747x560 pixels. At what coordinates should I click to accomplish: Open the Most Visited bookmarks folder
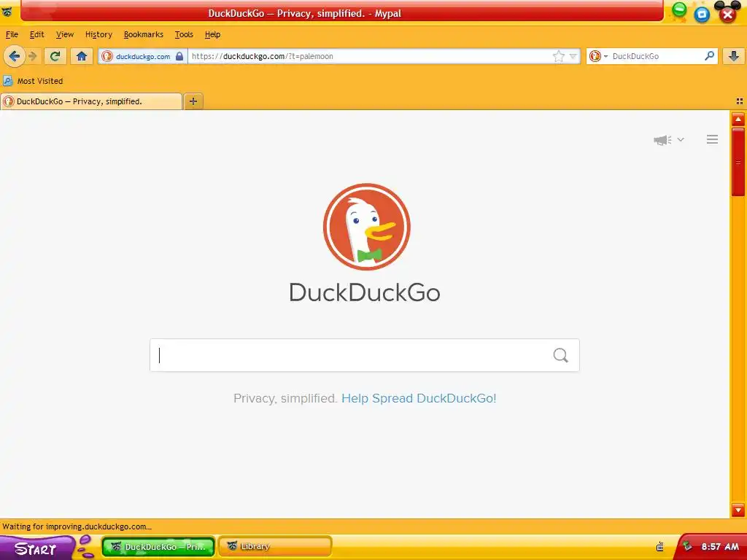33,81
